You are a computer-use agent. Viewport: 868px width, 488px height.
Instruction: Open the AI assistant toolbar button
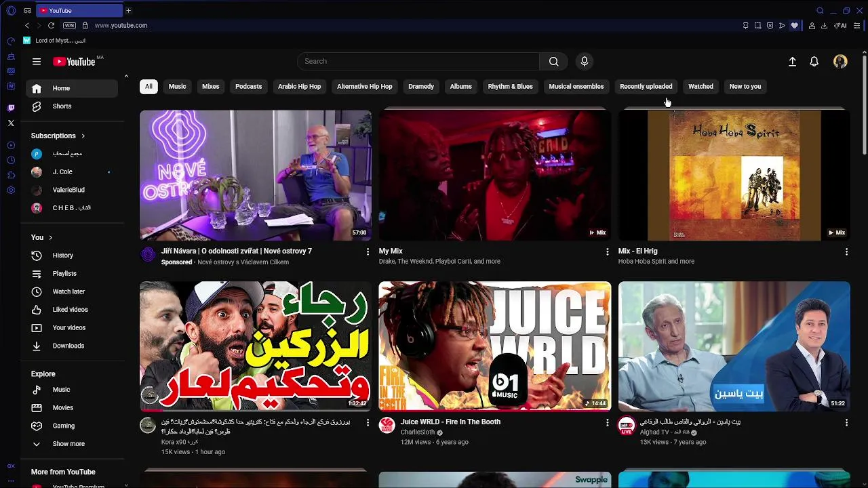(x=841, y=25)
